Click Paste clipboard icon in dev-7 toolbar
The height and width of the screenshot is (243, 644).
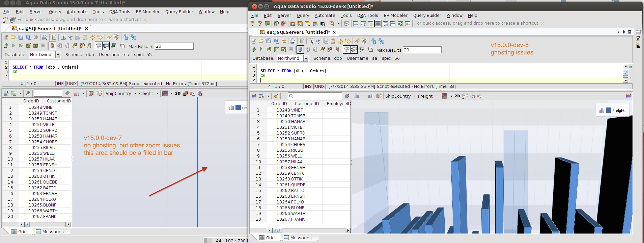click(85, 37)
